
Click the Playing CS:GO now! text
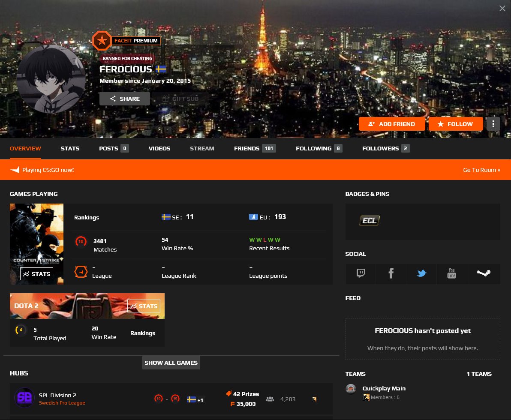click(48, 170)
